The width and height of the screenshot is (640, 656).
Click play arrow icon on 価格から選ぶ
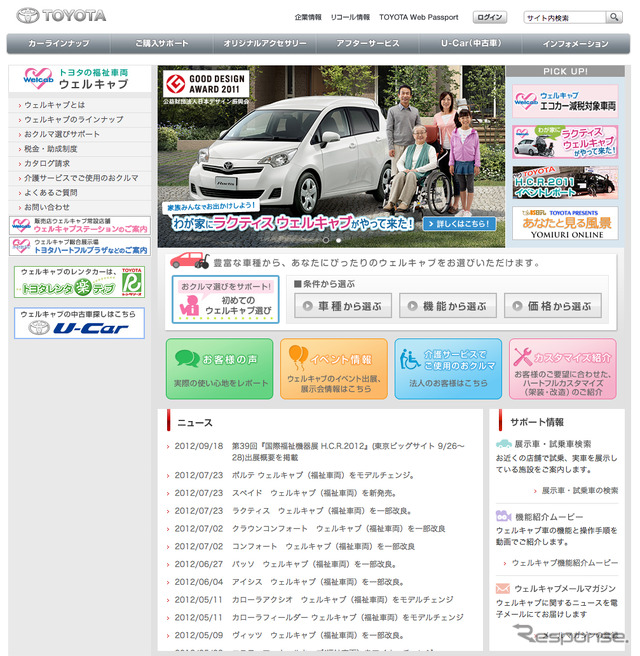517,306
